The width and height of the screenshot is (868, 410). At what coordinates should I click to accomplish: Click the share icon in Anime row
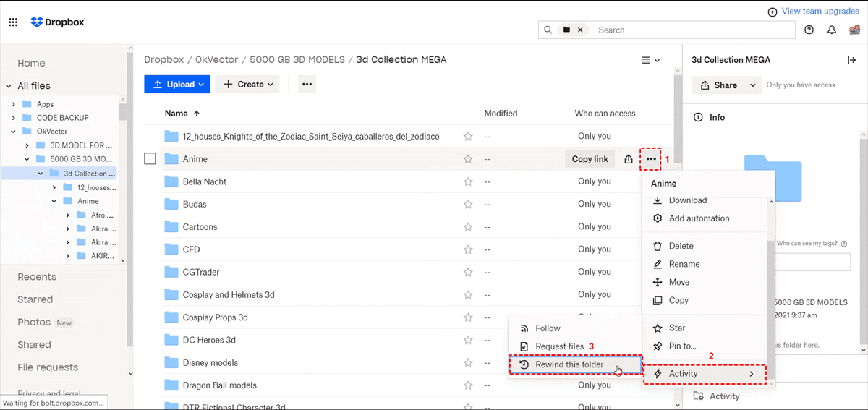click(x=629, y=159)
